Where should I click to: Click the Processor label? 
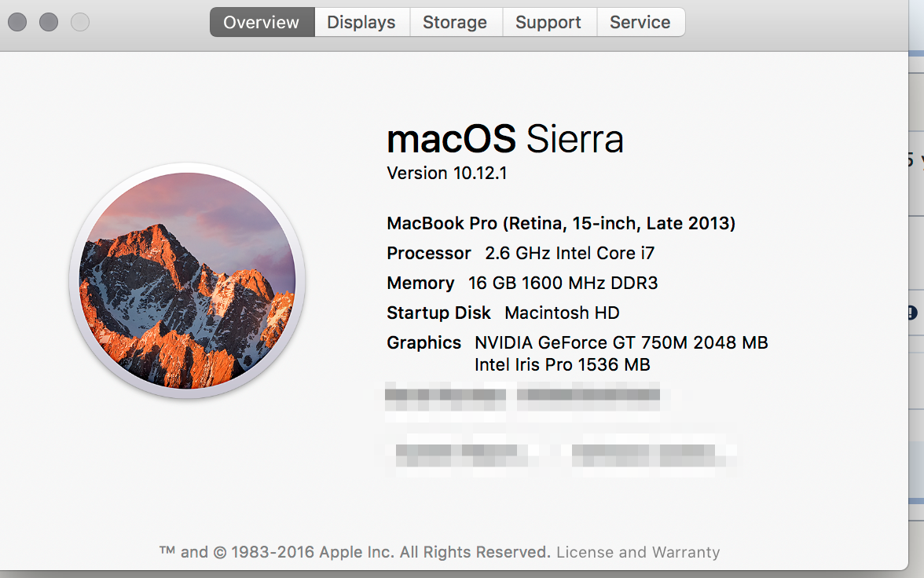429,254
